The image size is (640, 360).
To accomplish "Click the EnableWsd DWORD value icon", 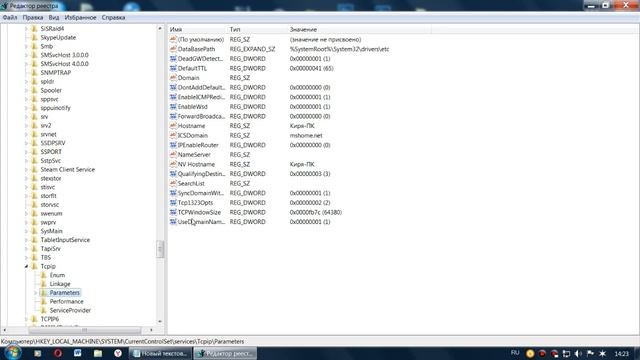I will 173,107.
